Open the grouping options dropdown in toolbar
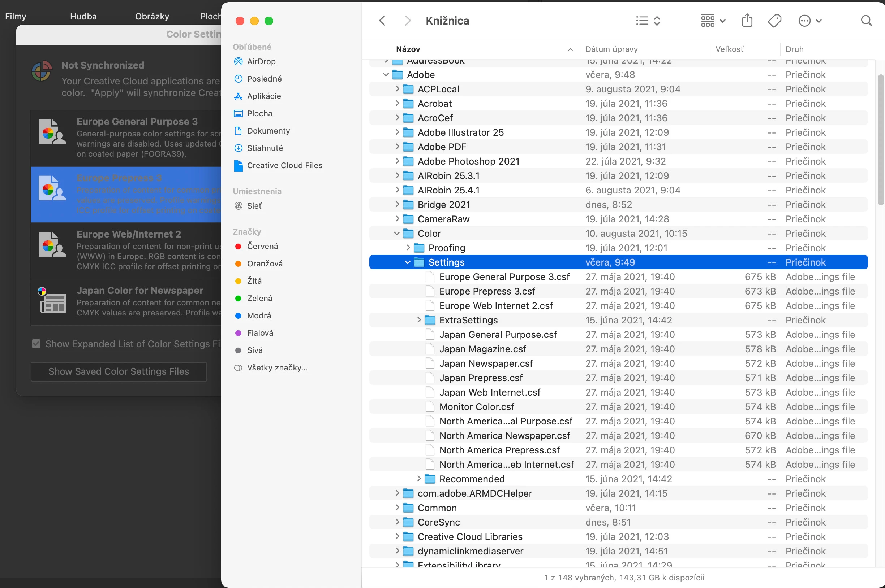The height and width of the screenshot is (588, 885). click(x=713, y=21)
